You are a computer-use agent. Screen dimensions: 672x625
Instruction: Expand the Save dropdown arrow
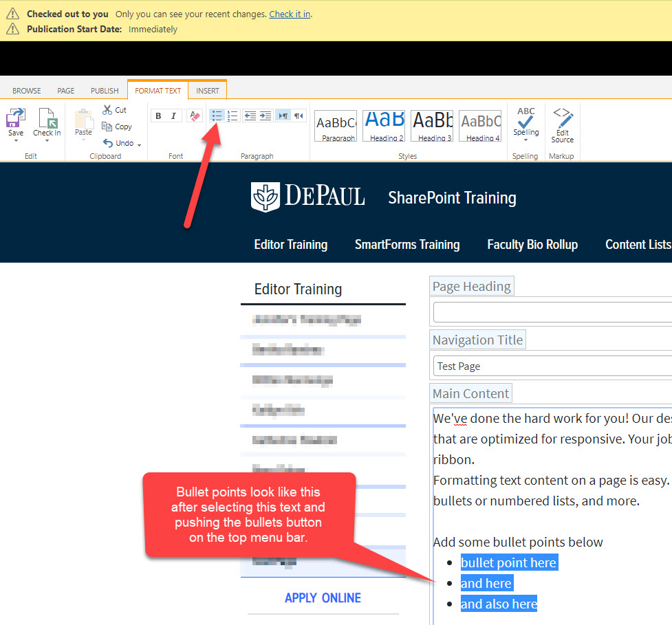[x=16, y=140]
